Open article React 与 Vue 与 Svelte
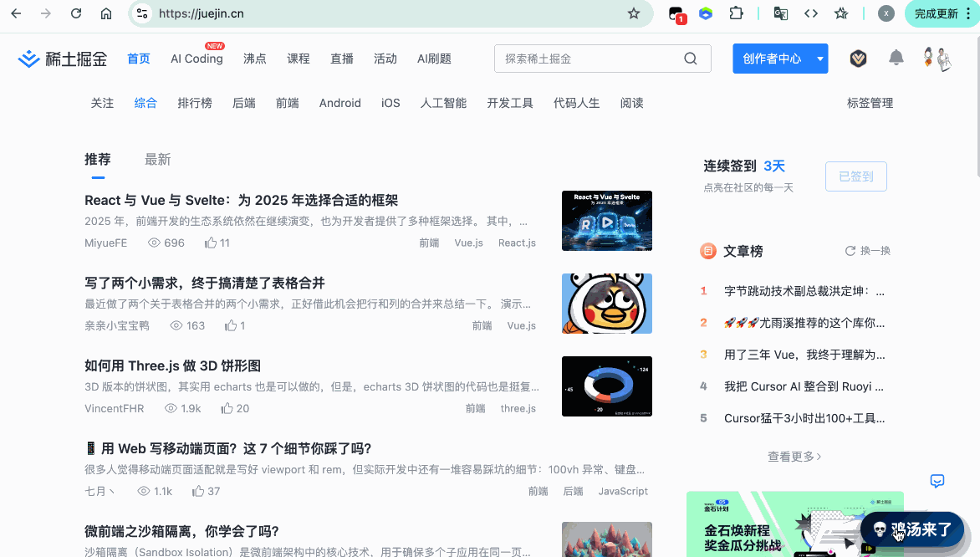 [x=242, y=200]
